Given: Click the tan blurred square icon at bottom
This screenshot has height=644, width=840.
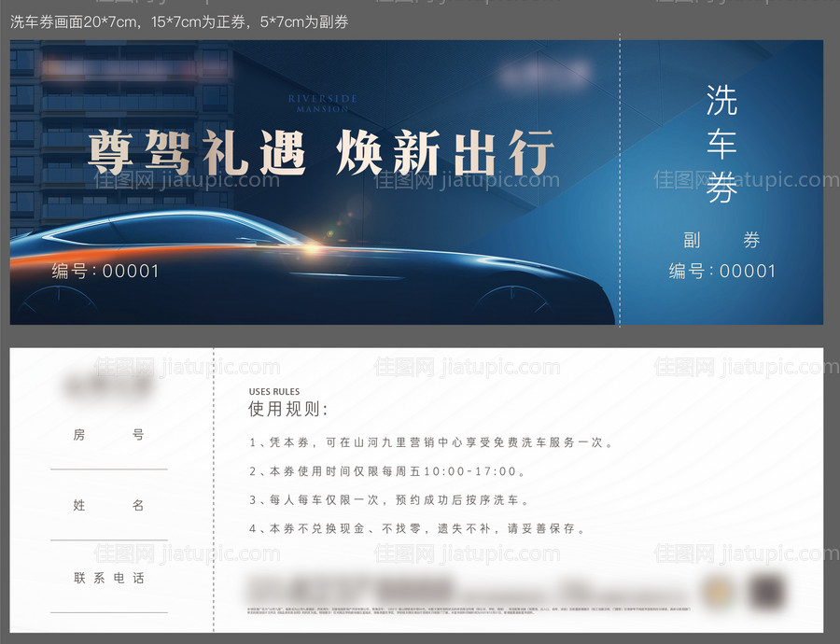Looking at the screenshot, I should click(x=717, y=589).
